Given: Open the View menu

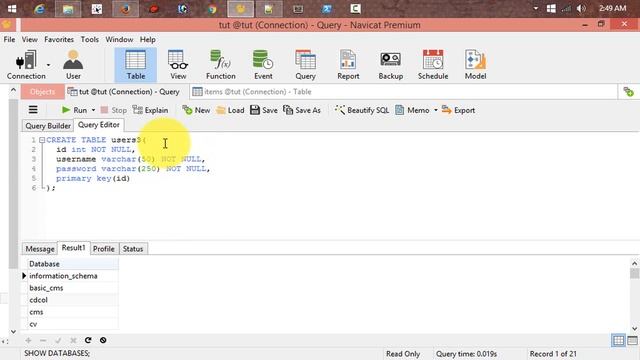Looking at the screenshot, I should tap(29, 40).
